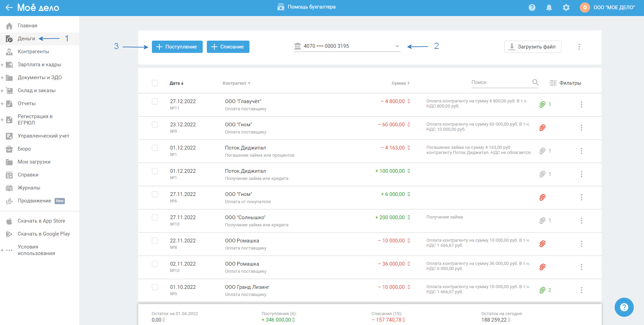Open settings gear icon in header
The height and width of the screenshot is (325, 644).
pyautogui.click(x=566, y=8)
